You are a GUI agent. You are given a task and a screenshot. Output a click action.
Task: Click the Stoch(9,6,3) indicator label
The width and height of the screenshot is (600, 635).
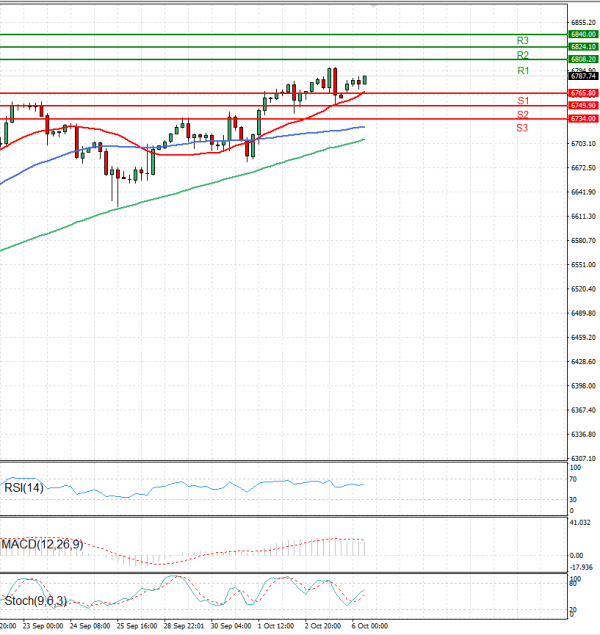click(x=34, y=601)
